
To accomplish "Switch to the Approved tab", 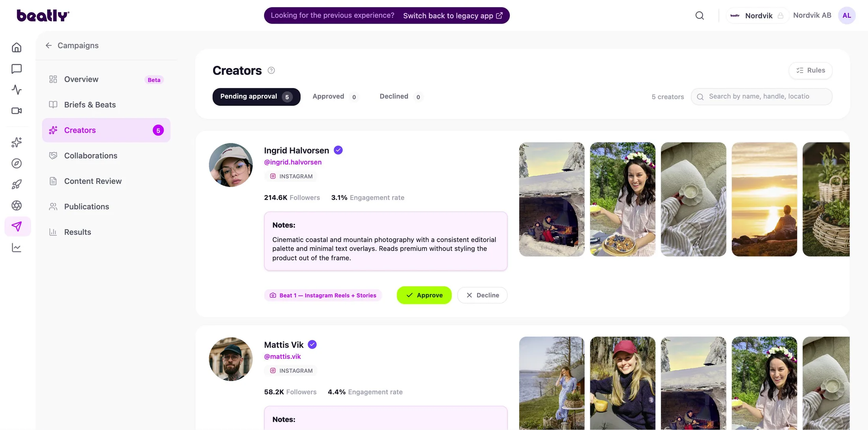I will tap(335, 97).
